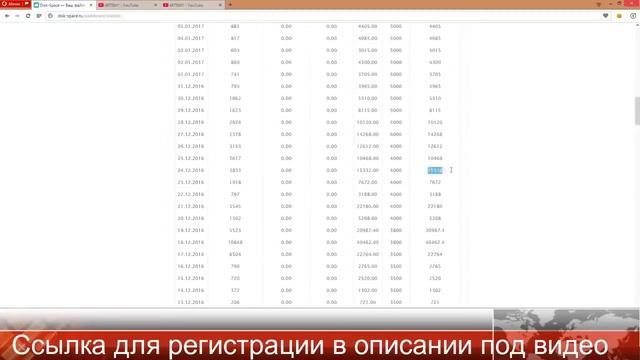
Task: Switch to the first YouTube tab
Action: pyautogui.click(x=127, y=5)
